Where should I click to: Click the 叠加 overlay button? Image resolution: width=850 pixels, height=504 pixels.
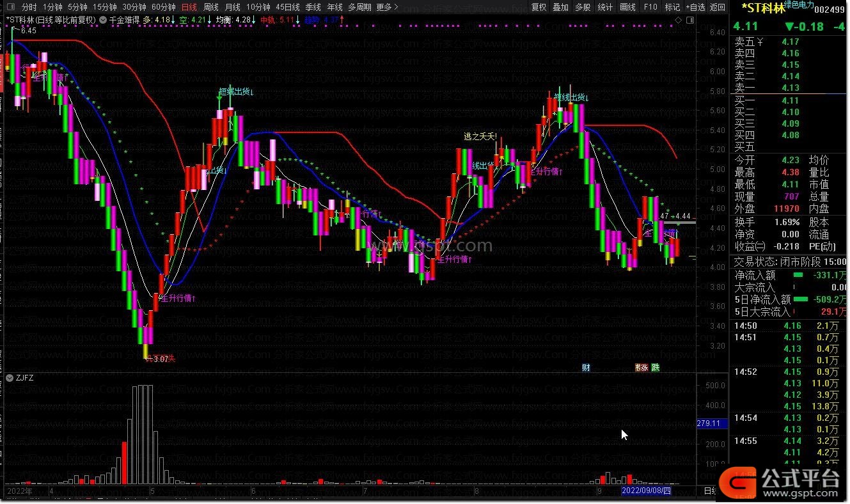point(561,7)
